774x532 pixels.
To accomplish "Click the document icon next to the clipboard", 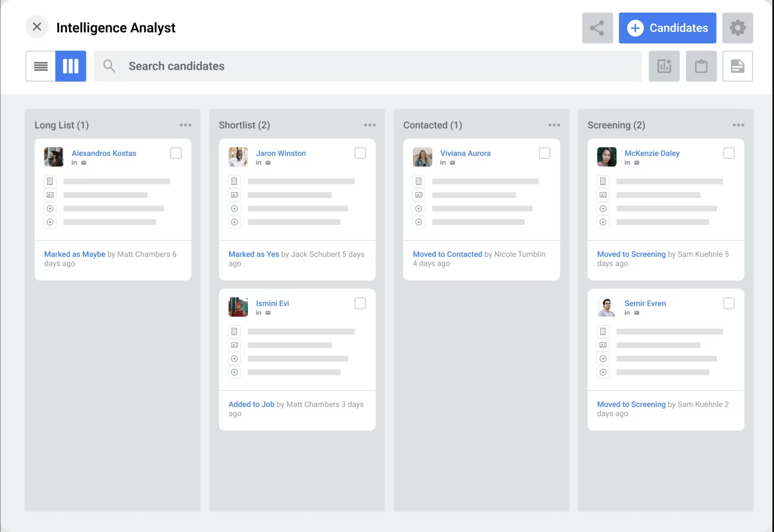I will 737,66.
